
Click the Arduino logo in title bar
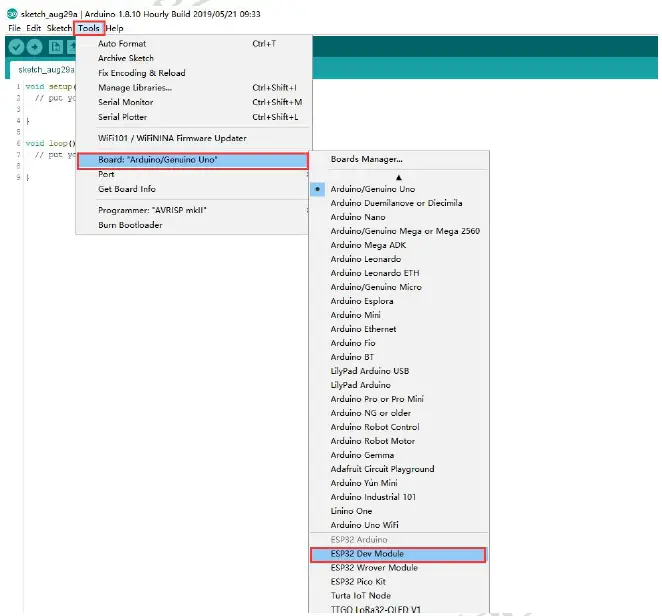12,14
